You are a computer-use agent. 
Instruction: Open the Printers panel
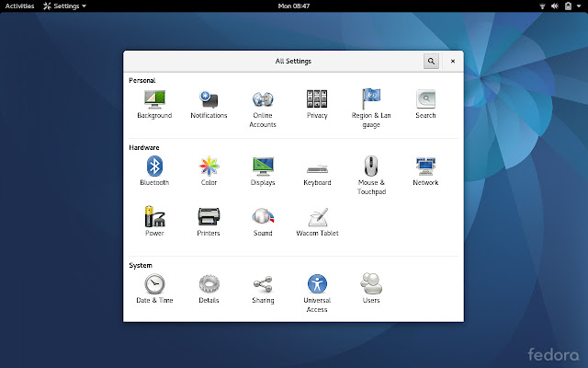(x=209, y=222)
